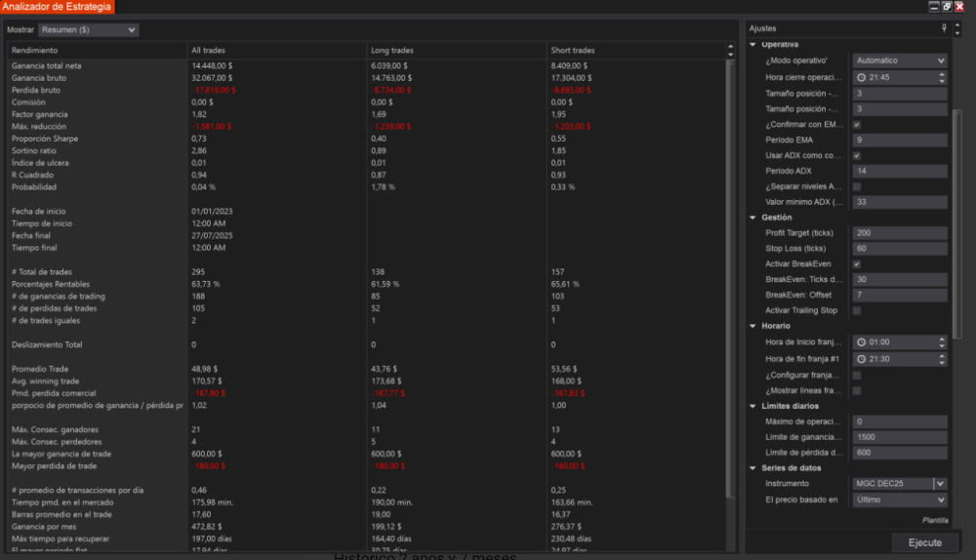The width and height of the screenshot is (976, 560).
Task: Click clock icon in Hora de fin field
Action: click(x=861, y=359)
